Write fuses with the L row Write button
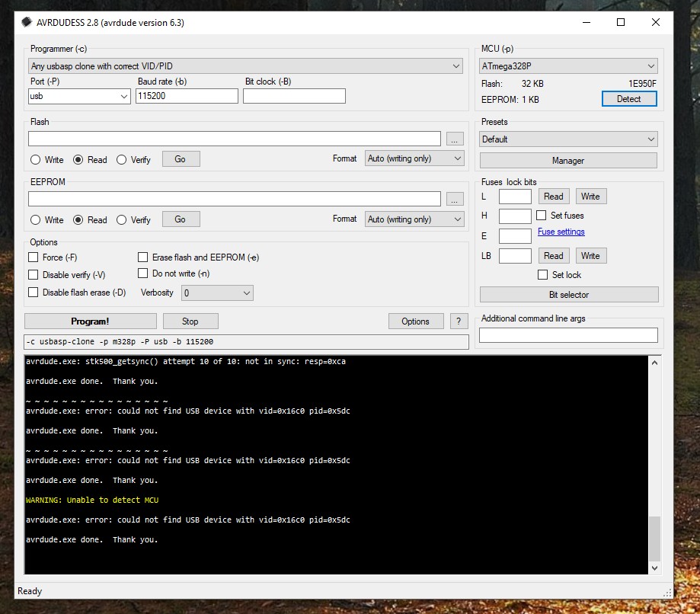700x614 pixels. 590,197
